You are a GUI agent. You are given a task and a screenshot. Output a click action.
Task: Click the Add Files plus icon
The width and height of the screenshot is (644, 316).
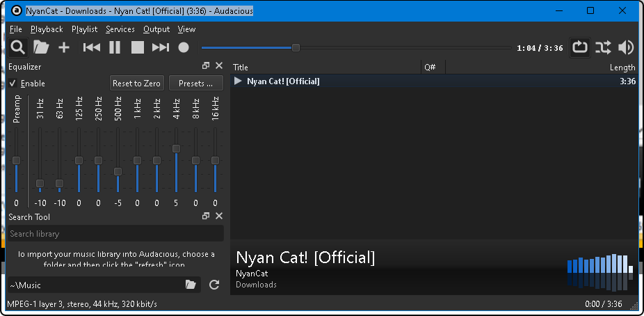click(x=64, y=47)
